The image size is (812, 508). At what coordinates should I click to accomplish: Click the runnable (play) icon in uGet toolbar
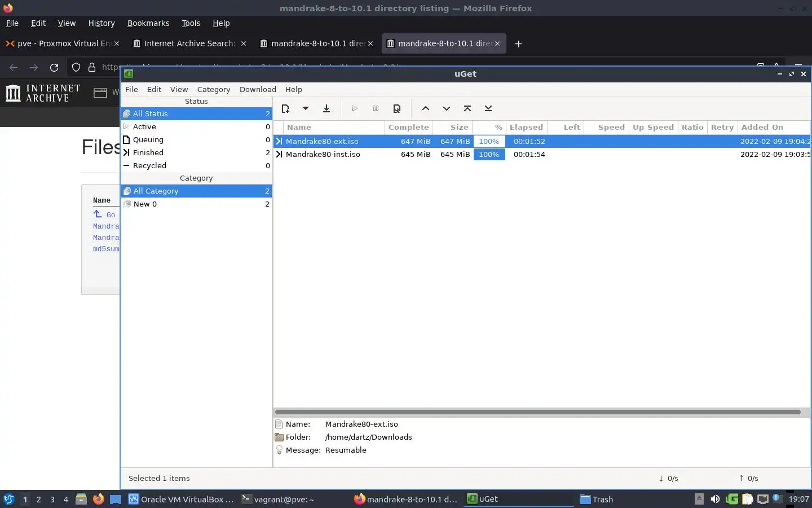point(355,108)
